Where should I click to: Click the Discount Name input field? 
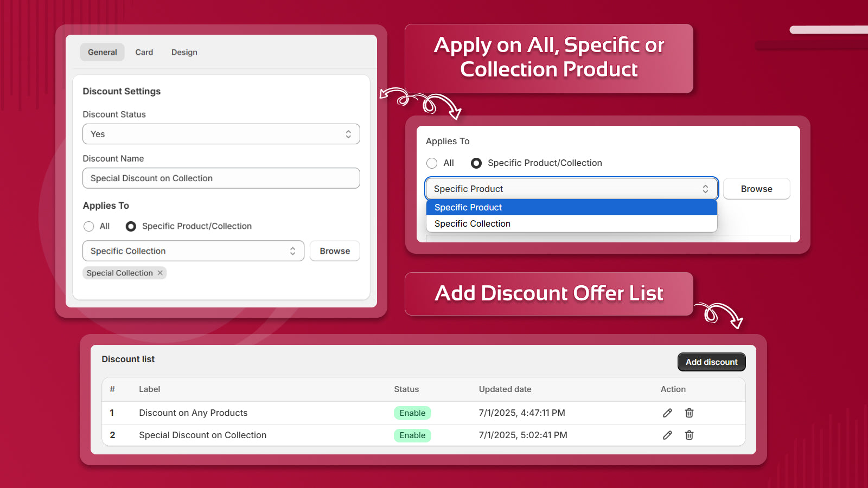(221, 178)
